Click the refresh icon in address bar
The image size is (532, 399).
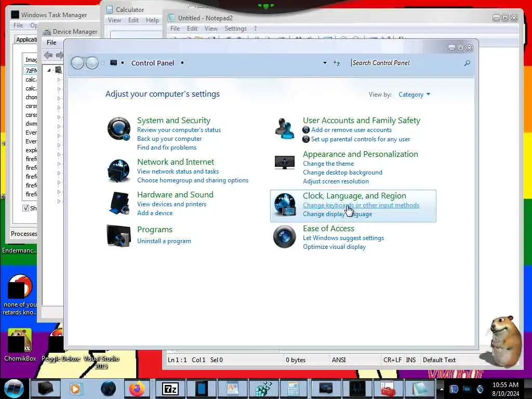(337, 63)
